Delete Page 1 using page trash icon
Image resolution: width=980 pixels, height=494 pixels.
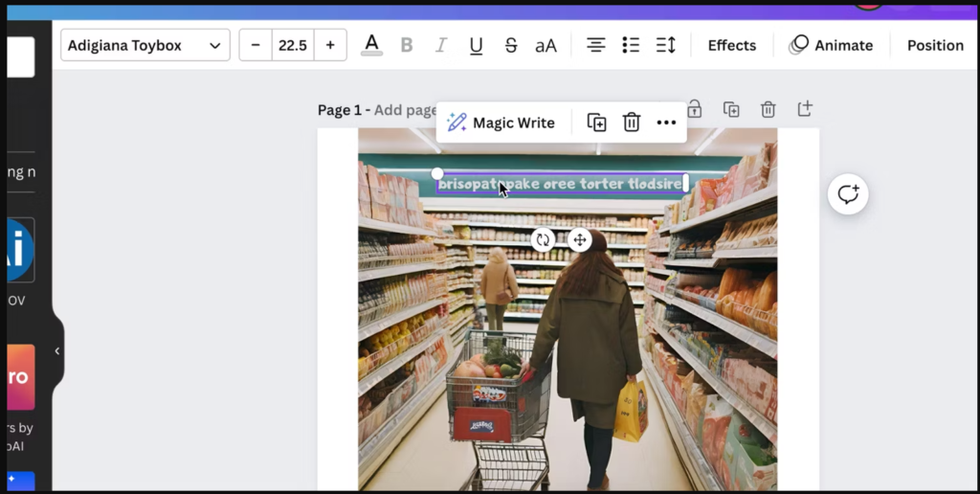(x=768, y=109)
